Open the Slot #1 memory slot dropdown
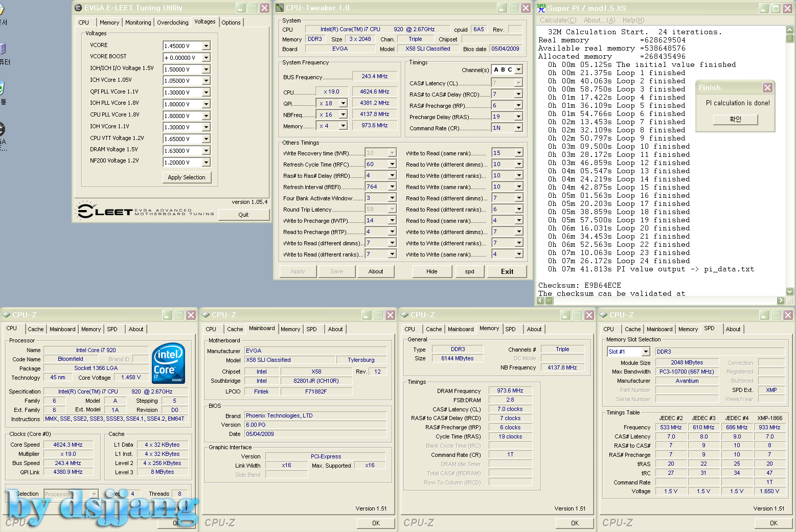 point(646,352)
